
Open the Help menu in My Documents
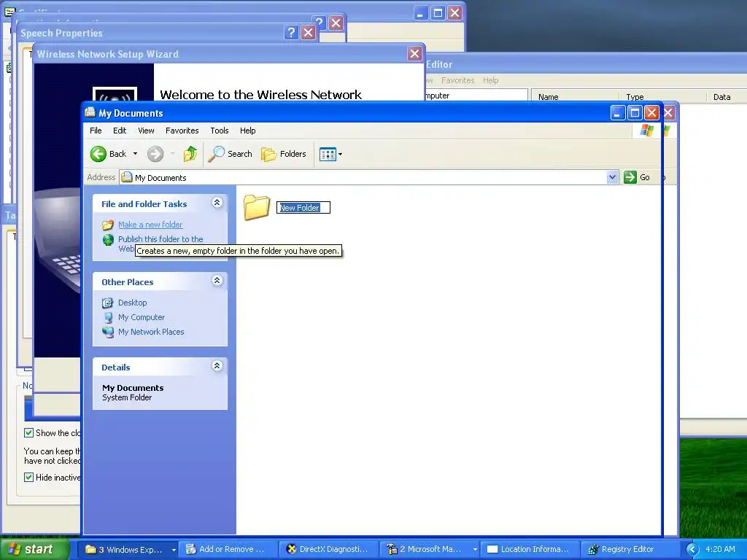248,131
